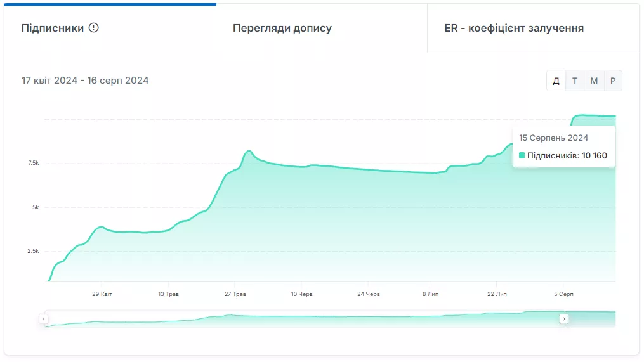Click the 15 Серпень 2024 tooltip box

(564, 146)
